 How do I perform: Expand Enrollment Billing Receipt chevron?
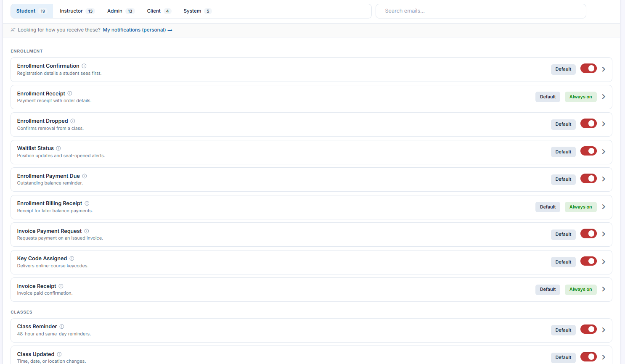pos(604,207)
